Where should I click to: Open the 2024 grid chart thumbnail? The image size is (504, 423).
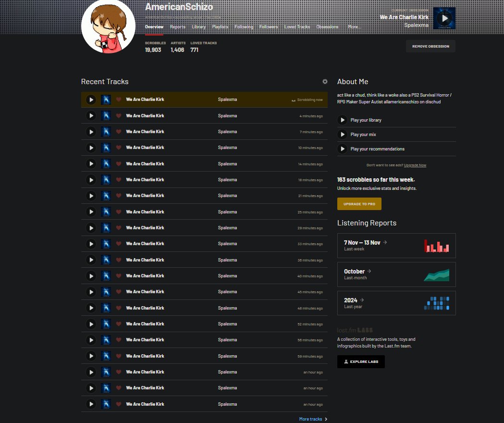pyautogui.click(x=437, y=303)
